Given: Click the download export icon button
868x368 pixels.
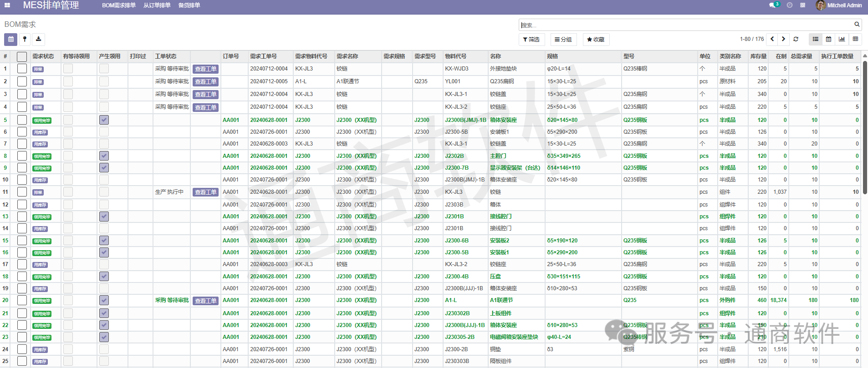Looking at the screenshot, I should (x=39, y=40).
